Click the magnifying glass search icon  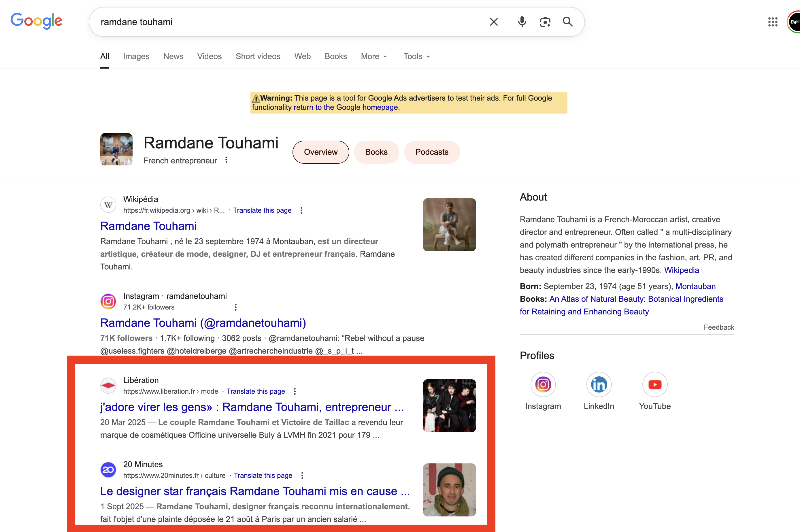point(568,22)
